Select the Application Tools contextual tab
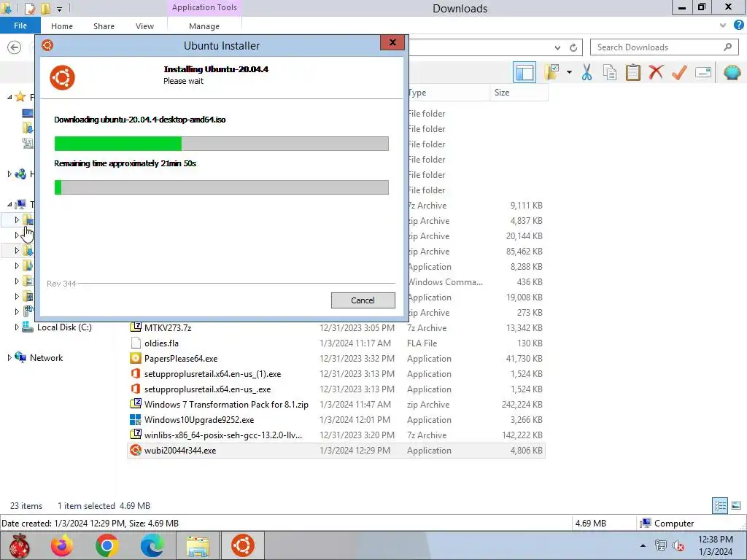 tap(204, 7)
